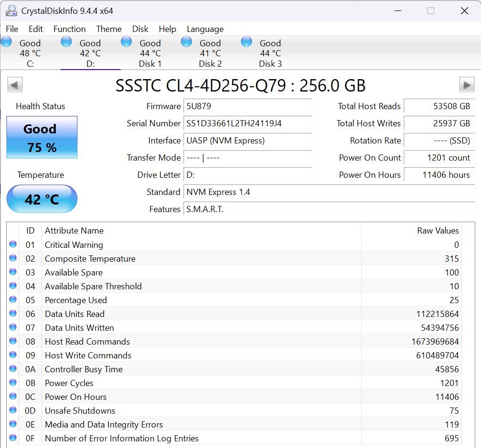Click the D: drive blue status orb
Screen dimensions: 481x448
[66, 42]
